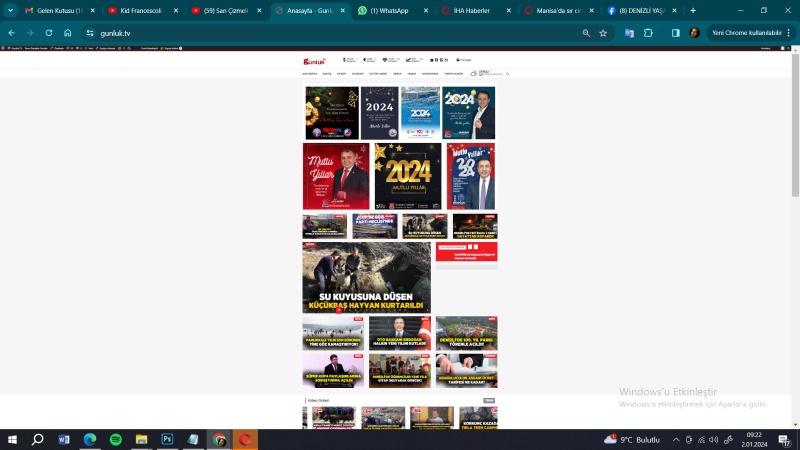Image resolution: width=800 pixels, height=450 pixels.
Task: Open the Chrome three-dot menu
Action: point(788,32)
